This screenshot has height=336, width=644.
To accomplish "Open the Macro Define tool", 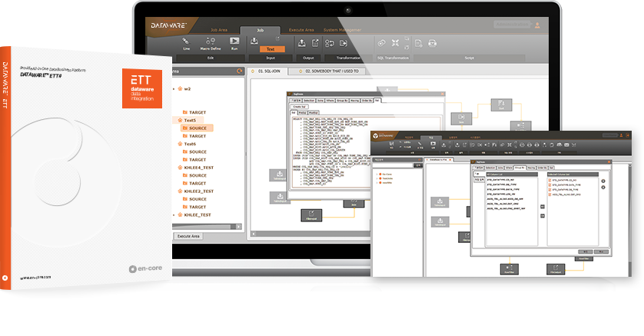I will [211, 43].
